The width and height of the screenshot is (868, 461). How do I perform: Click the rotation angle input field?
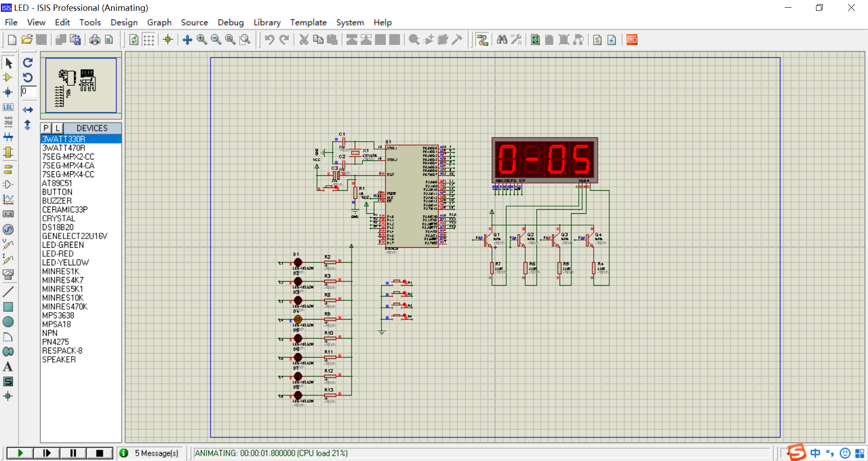[28, 91]
